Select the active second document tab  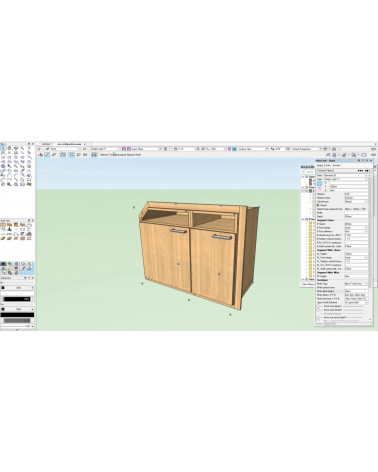tap(69, 144)
